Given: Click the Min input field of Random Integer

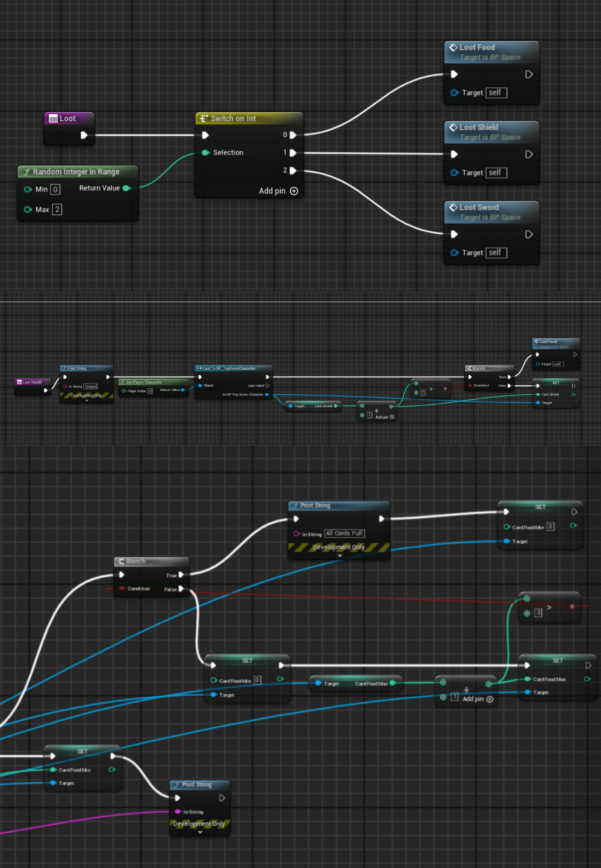Looking at the screenshot, I should (56, 189).
